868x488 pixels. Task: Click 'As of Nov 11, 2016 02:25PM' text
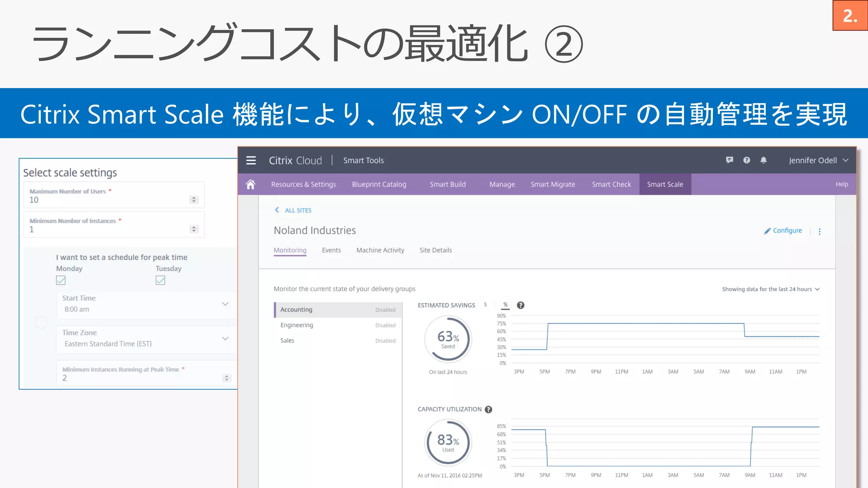click(x=450, y=476)
